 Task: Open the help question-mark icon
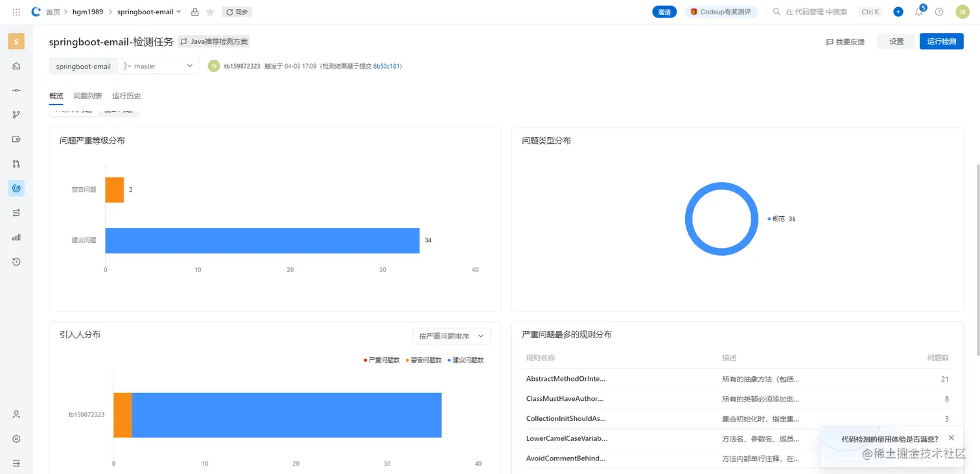coord(939,12)
